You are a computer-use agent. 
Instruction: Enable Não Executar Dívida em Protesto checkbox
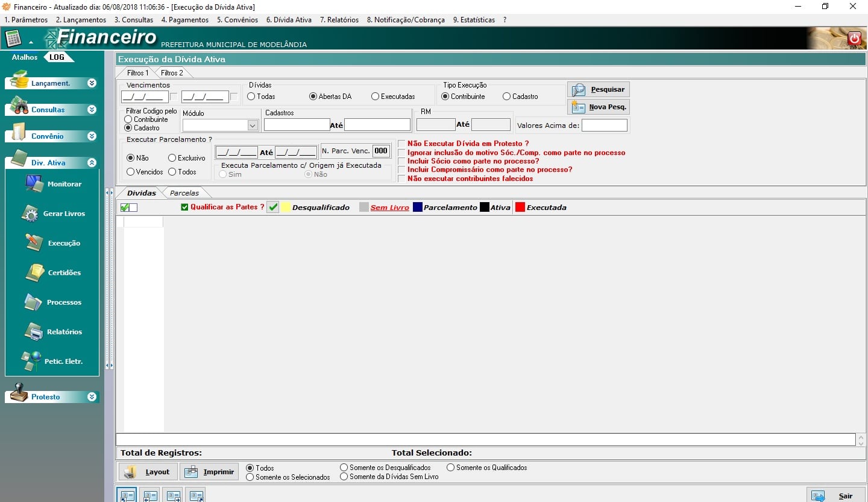(x=402, y=144)
